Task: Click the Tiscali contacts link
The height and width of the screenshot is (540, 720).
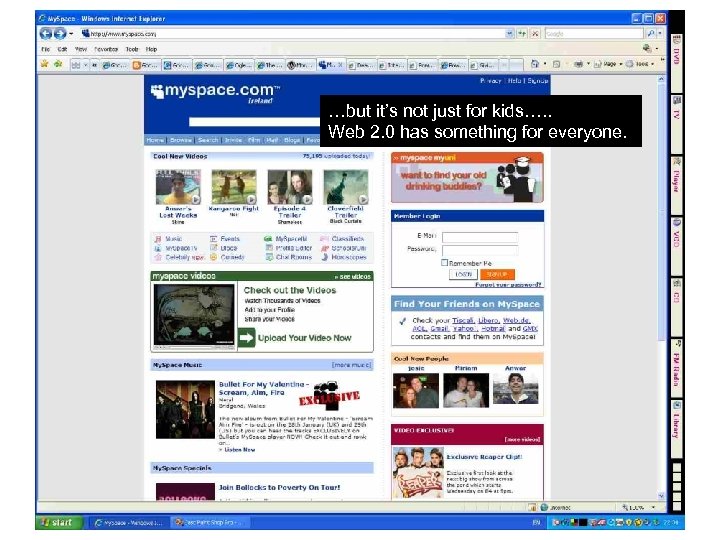Action: coord(463,321)
